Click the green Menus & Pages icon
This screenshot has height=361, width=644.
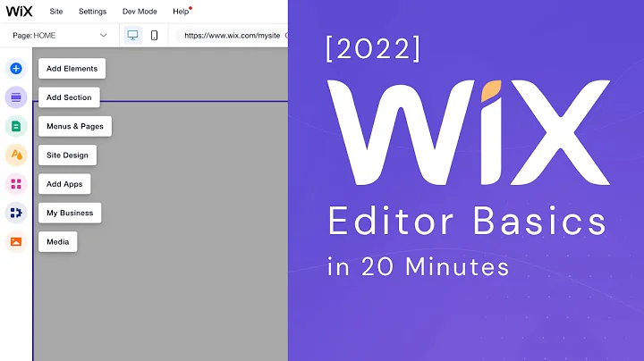[x=16, y=126]
